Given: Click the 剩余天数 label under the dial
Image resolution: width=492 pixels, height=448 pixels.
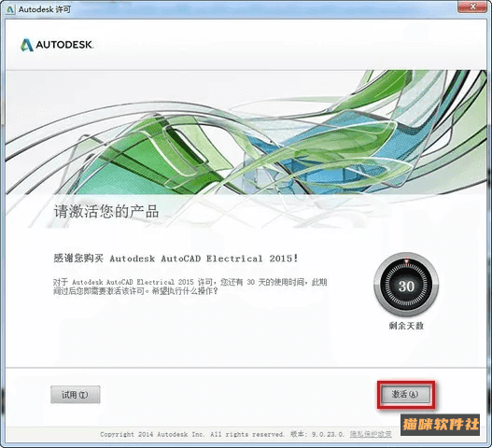Looking at the screenshot, I should pos(406,326).
